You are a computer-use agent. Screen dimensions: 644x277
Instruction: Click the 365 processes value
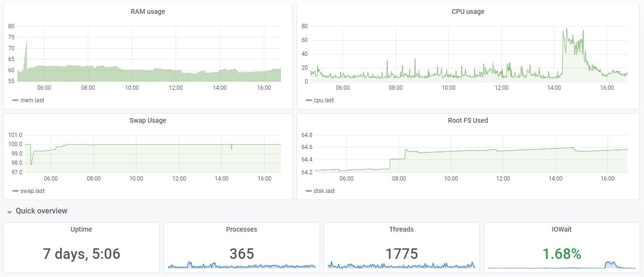point(241,254)
